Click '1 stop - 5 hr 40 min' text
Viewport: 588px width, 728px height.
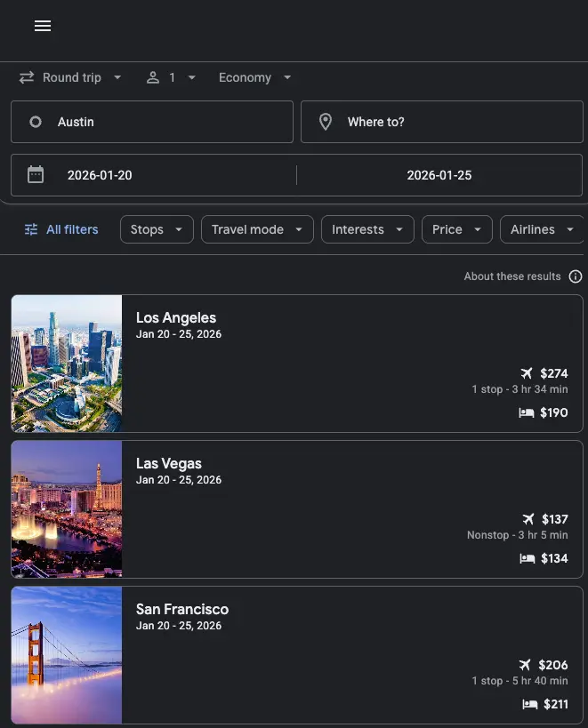coord(520,681)
